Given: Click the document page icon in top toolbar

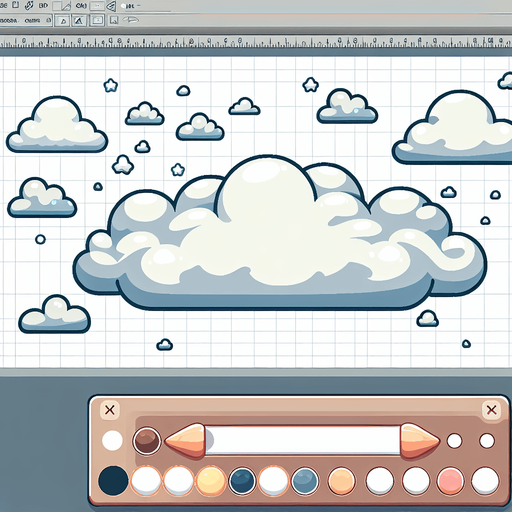Looking at the screenshot, I should tap(15, 5).
